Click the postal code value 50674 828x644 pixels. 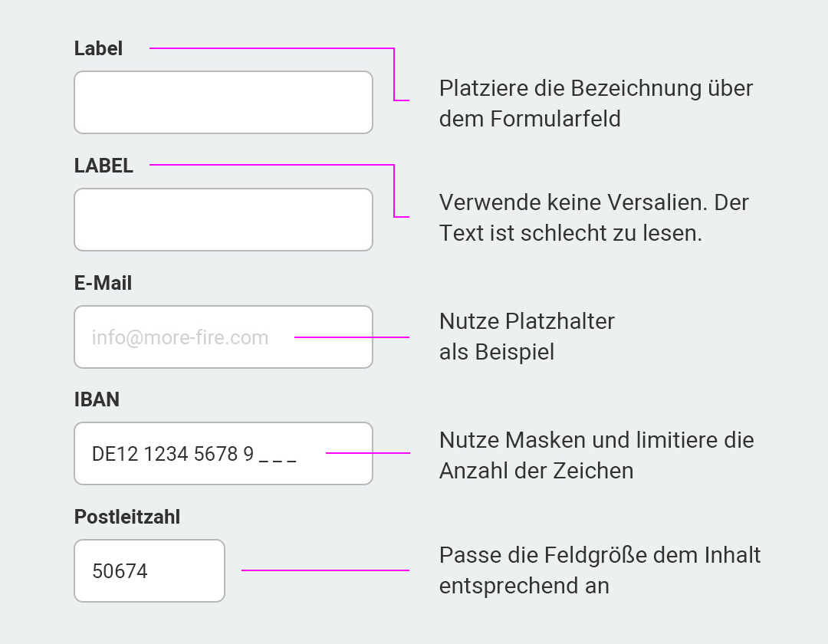(x=120, y=571)
